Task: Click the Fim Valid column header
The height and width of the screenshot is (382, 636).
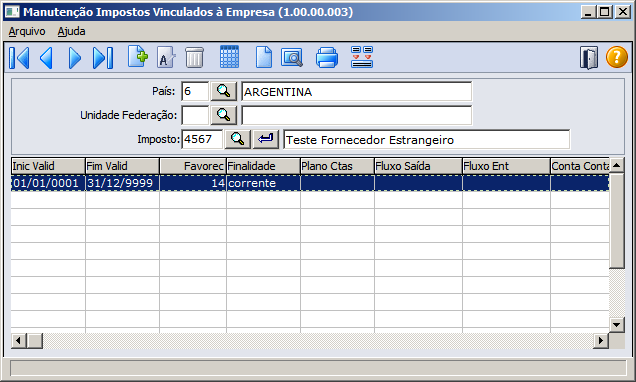Action: click(x=122, y=166)
